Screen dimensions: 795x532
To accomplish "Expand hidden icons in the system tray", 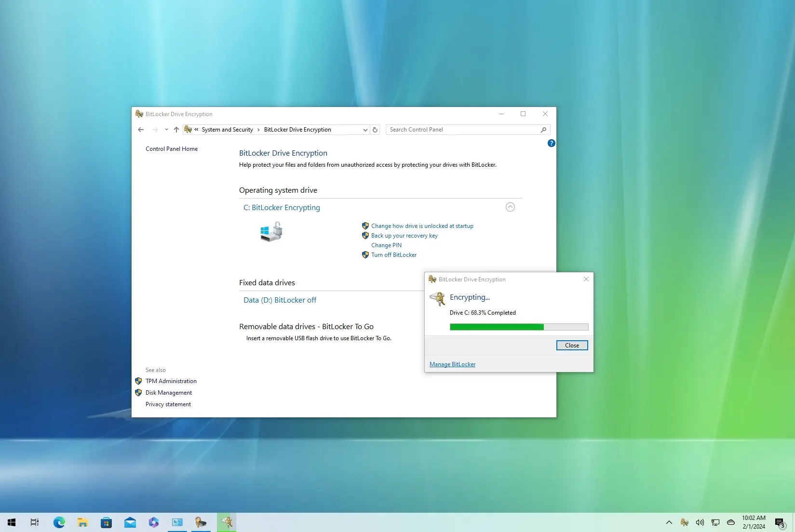I will click(x=669, y=522).
